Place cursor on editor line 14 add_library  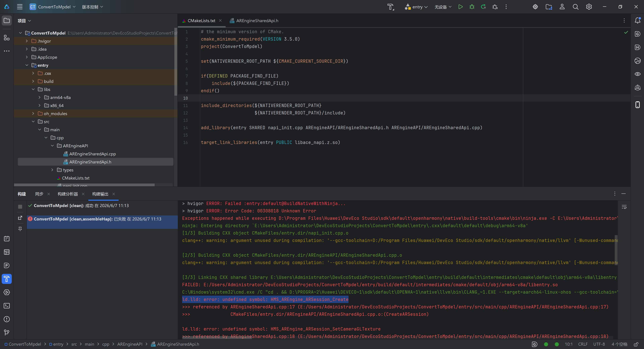[341, 128]
